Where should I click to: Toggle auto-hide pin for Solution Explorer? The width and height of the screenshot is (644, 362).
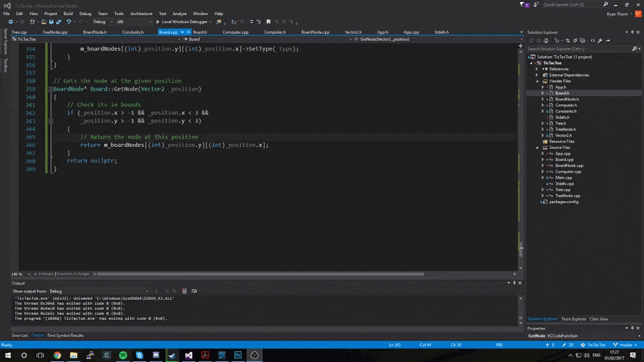tap(632, 32)
